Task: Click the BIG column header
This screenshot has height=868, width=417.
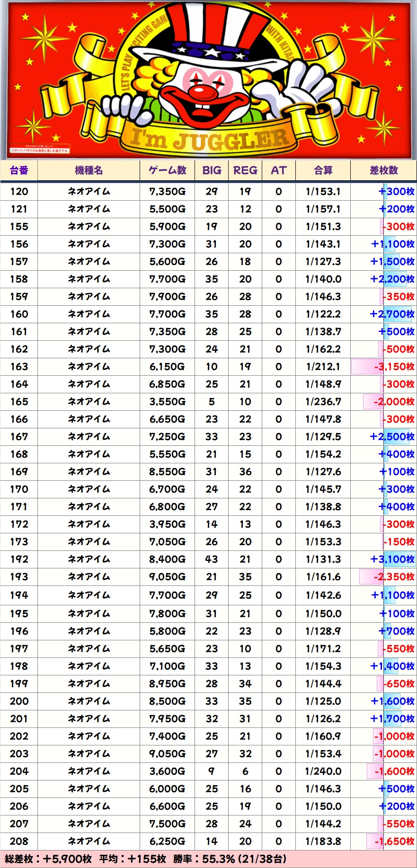Action: click(x=212, y=170)
